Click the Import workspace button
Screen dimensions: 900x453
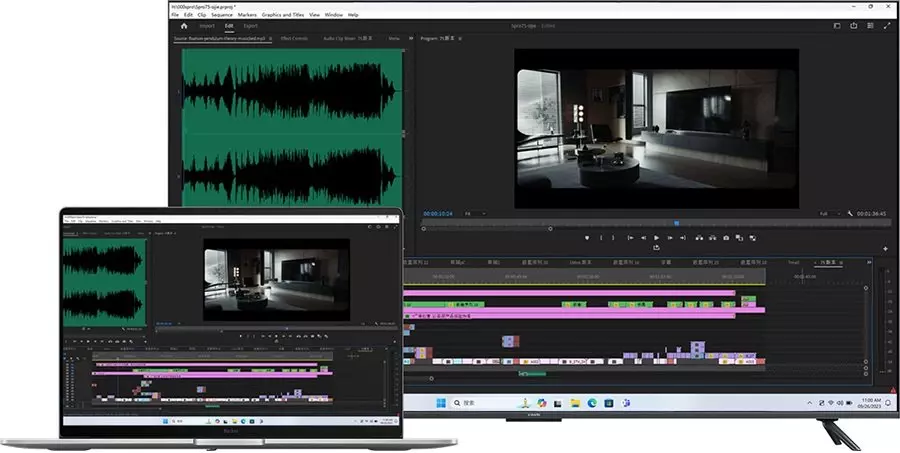click(x=207, y=26)
